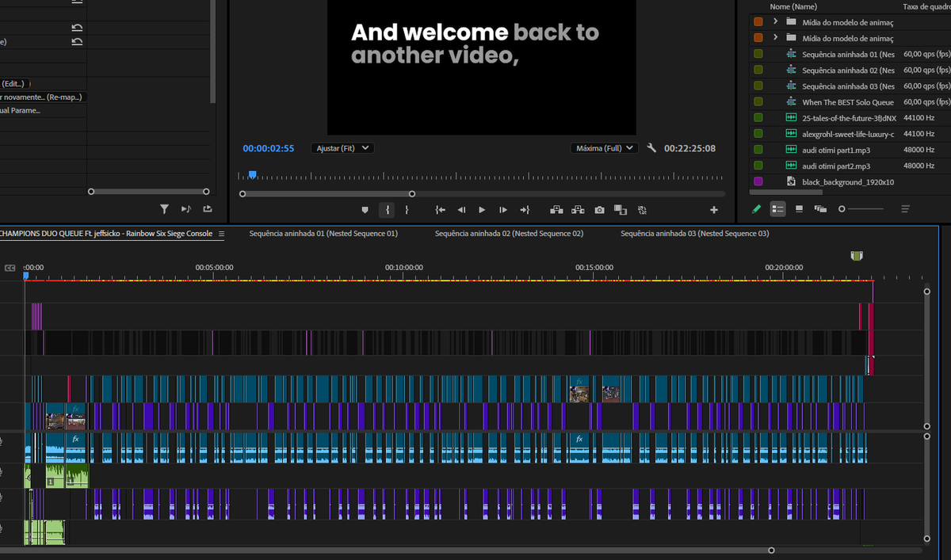Viewport: 951px width, 560px height.
Task: Click the Taxa de quadro column header
Action: pos(926,6)
